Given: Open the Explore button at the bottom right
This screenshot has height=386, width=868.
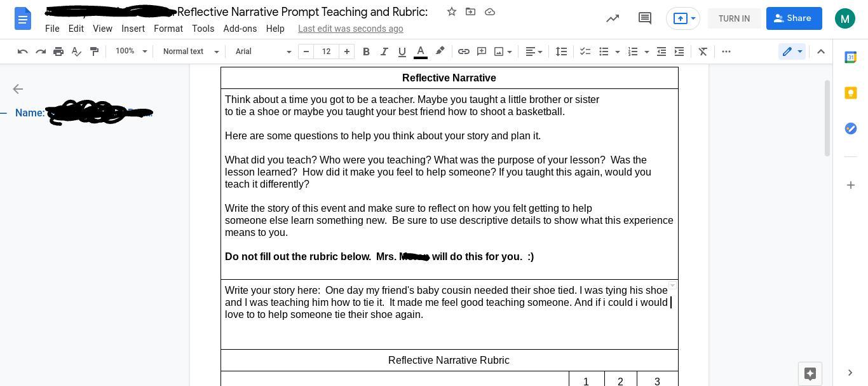Looking at the screenshot, I should [810, 374].
